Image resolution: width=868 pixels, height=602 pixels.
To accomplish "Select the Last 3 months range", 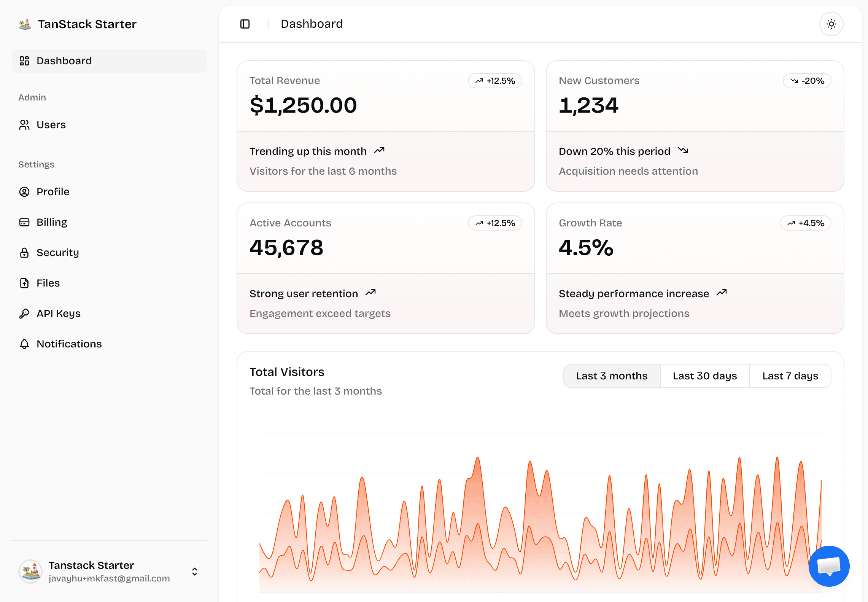I will [612, 376].
